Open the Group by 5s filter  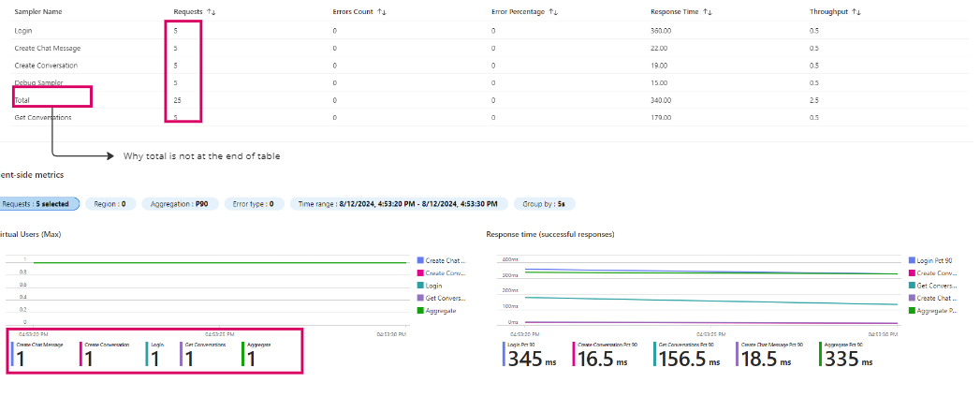[545, 204]
